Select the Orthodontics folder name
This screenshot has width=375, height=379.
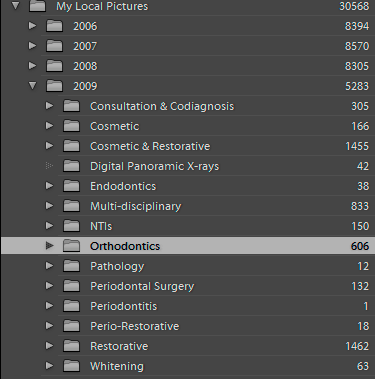(x=125, y=246)
